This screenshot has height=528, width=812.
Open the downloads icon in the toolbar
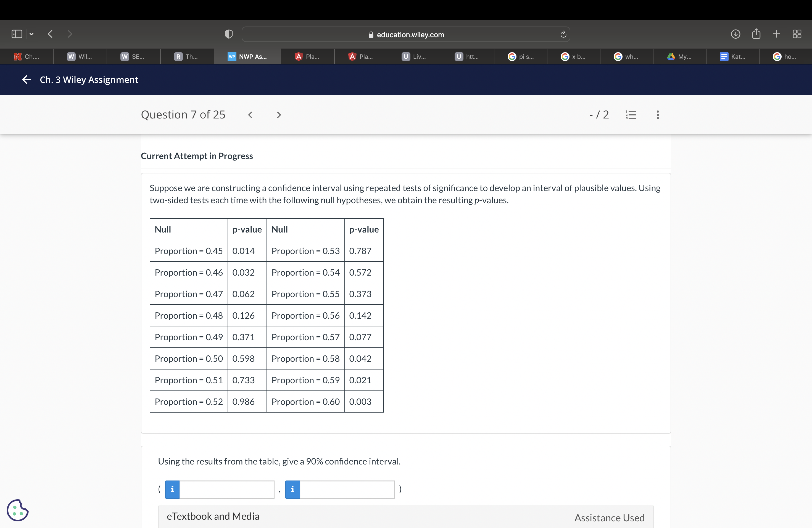click(x=735, y=34)
